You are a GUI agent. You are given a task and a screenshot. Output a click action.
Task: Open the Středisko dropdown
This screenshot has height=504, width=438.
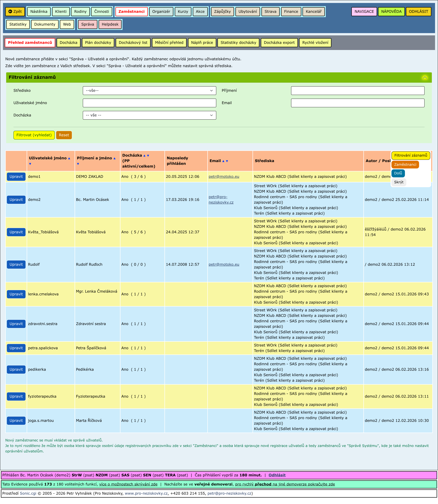click(x=149, y=91)
